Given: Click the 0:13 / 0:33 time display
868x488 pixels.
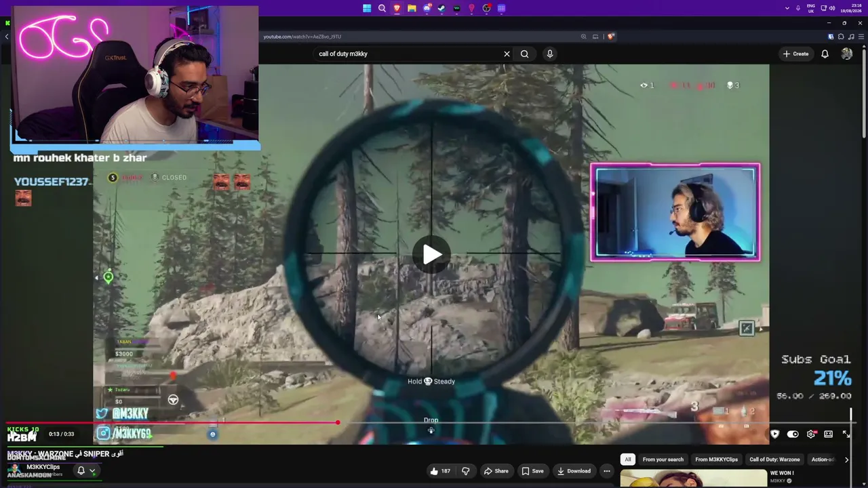Looking at the screenshot, I should point(61,434).
